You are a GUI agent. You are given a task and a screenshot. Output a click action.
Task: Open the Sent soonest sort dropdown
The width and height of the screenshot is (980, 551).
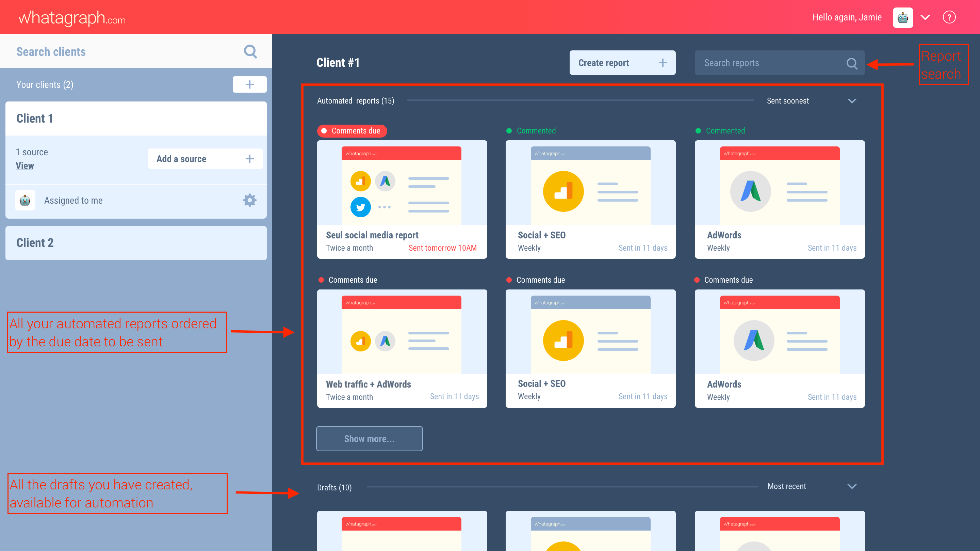pyautogui.click(x=812, y=101)
